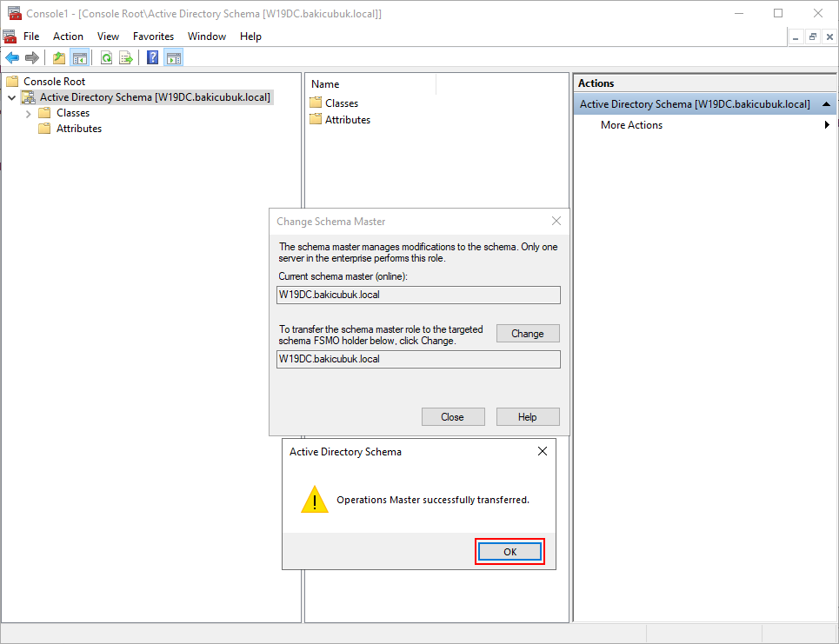839x644 pixels.
Task: Open the Window menu
Action: click(207, 37)
